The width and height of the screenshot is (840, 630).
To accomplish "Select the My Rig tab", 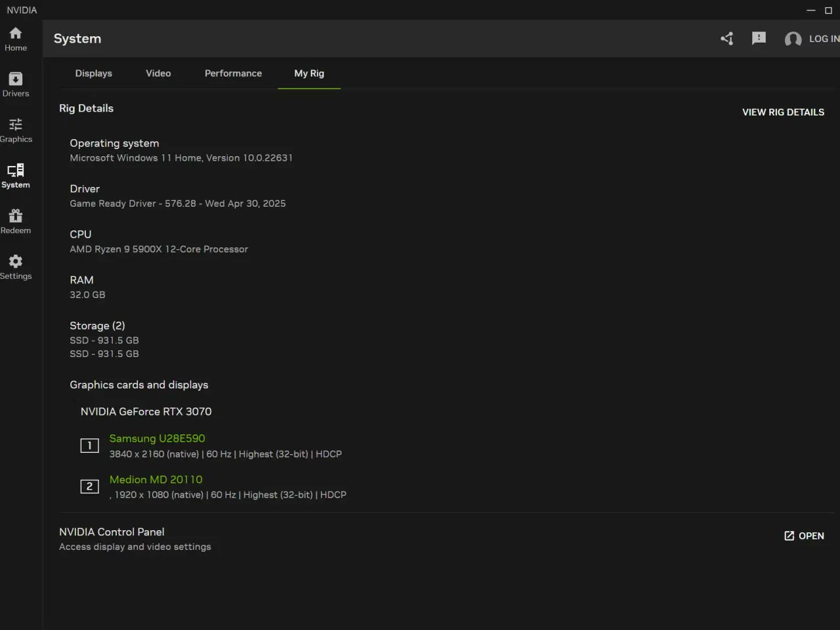I will (309, 73).
